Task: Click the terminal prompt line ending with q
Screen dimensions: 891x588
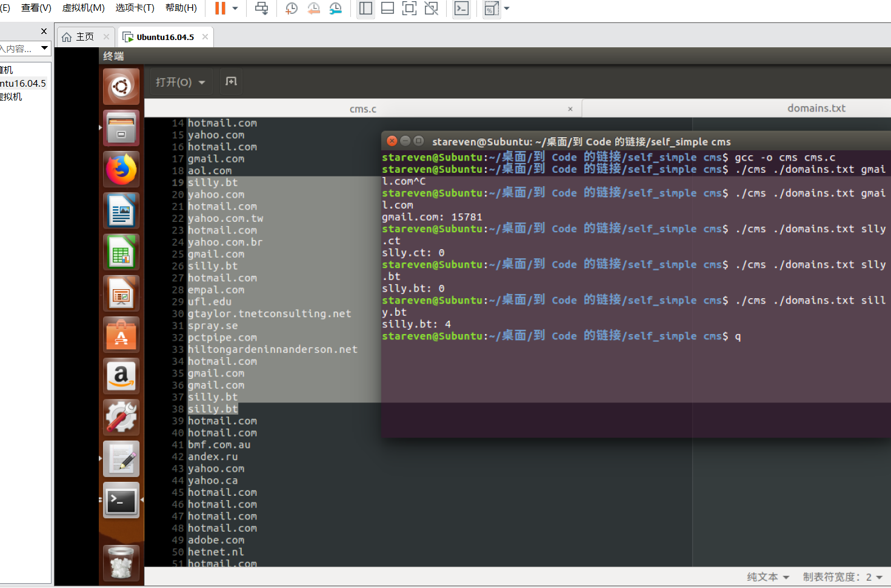Action: (x=561, y=336)
